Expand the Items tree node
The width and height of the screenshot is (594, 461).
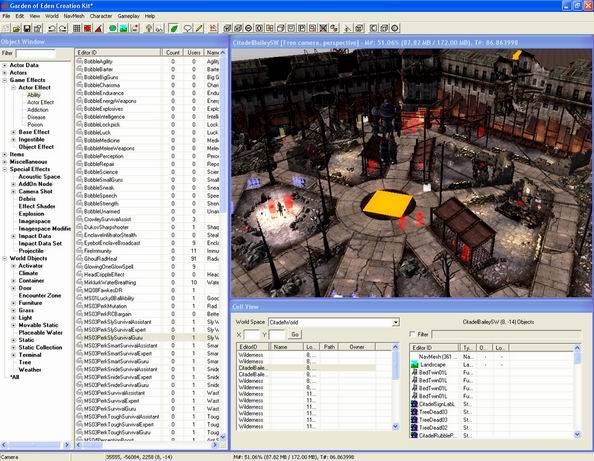5,155
